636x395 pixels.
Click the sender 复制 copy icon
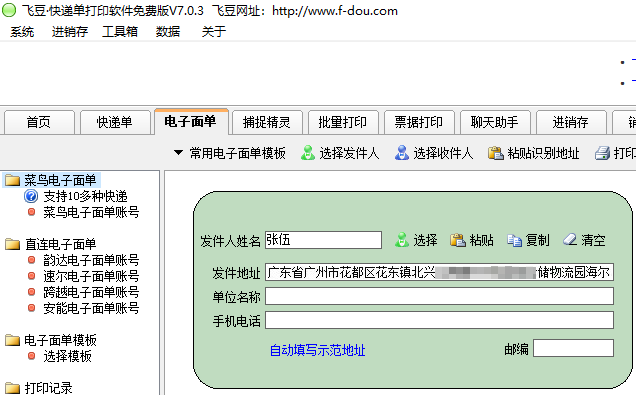(514, 240)
